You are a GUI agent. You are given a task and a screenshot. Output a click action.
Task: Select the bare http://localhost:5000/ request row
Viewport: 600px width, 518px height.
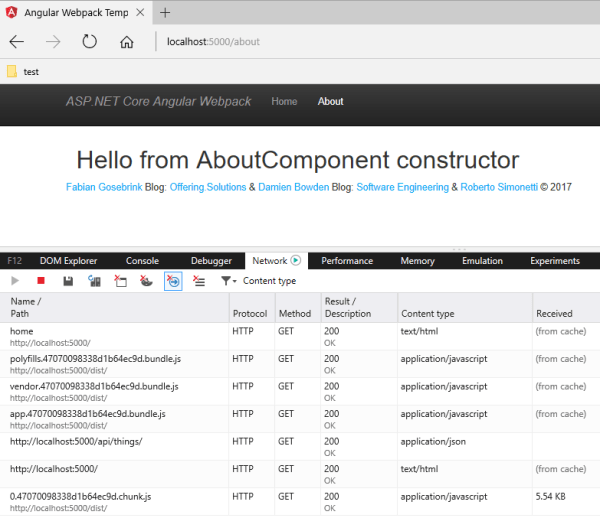(x=300, y=474)
